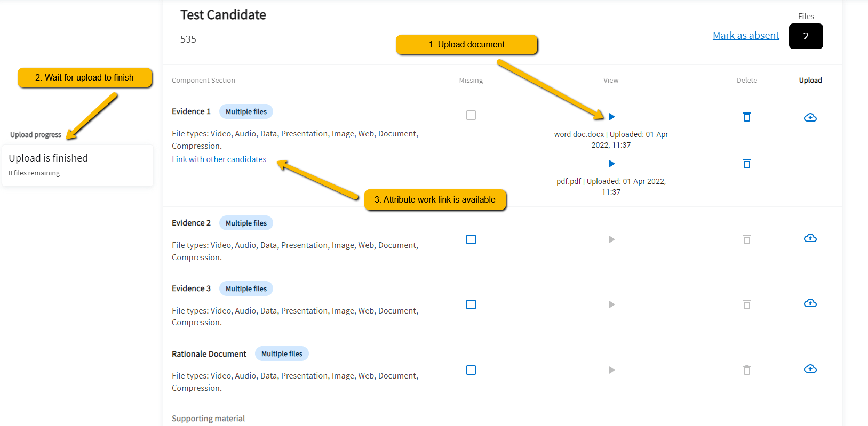This screenshot has height=426, width=868.
Task: Click the upload cloud icon for Evidence 3
Action: [x=810, y=303]
